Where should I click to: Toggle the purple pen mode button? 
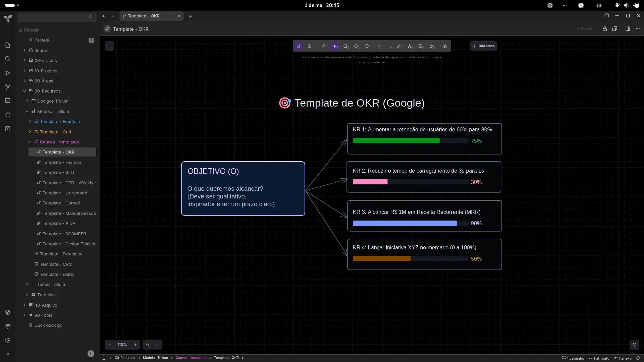[x=299, y=46]
